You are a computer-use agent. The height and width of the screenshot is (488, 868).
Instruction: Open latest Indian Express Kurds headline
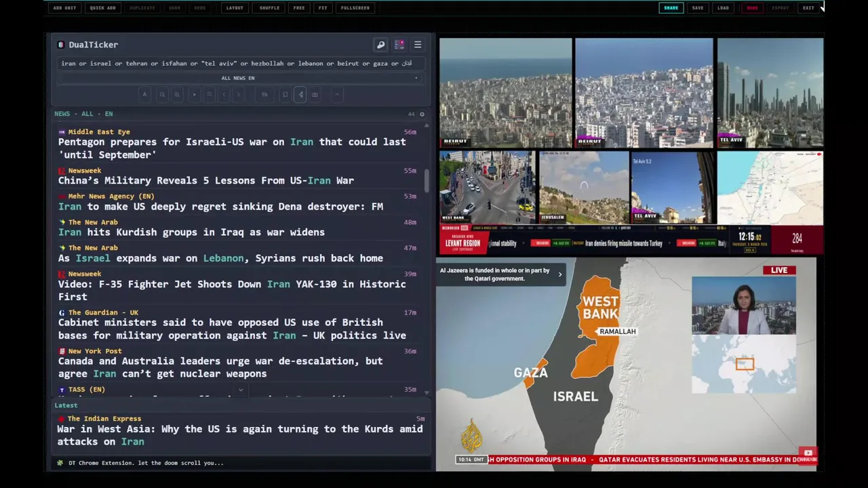point(239,435)
